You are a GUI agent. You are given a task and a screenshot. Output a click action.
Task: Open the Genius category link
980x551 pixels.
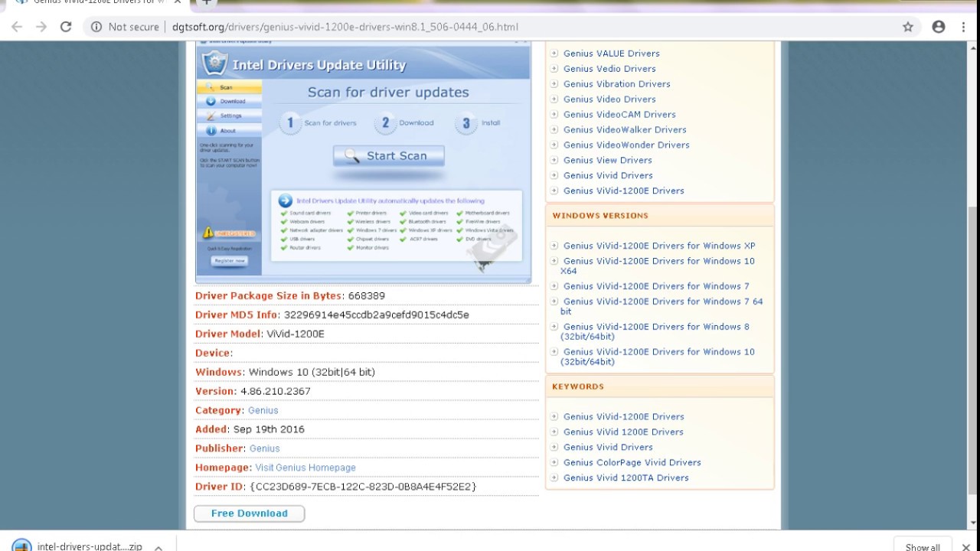263,410
